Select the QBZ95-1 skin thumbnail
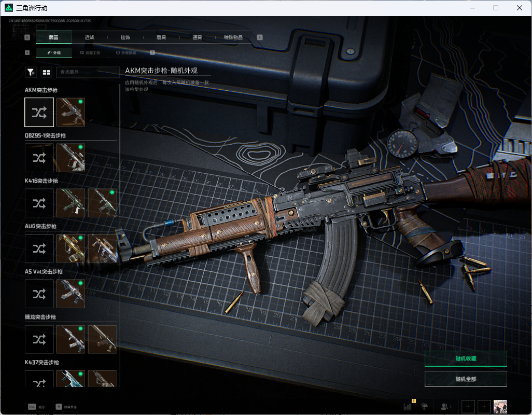The image size is (532, 415). coord(71,158)
